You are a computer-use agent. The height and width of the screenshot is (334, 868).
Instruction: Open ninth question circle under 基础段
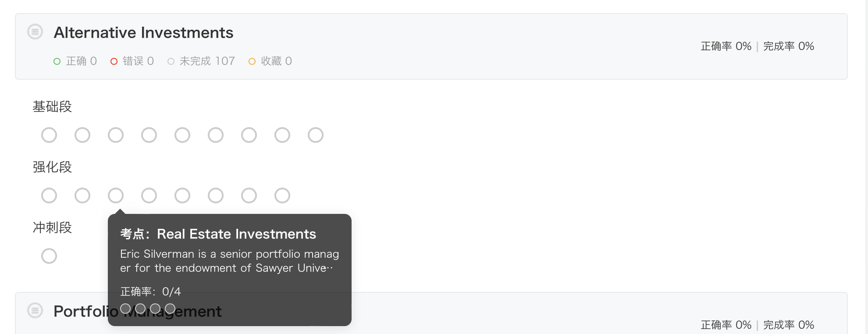click(316, 135)
